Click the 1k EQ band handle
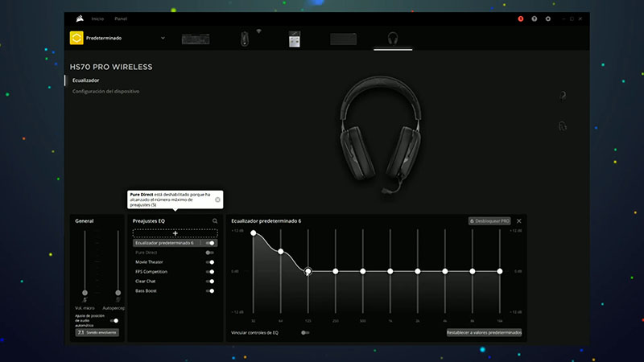 coord(390,271)
